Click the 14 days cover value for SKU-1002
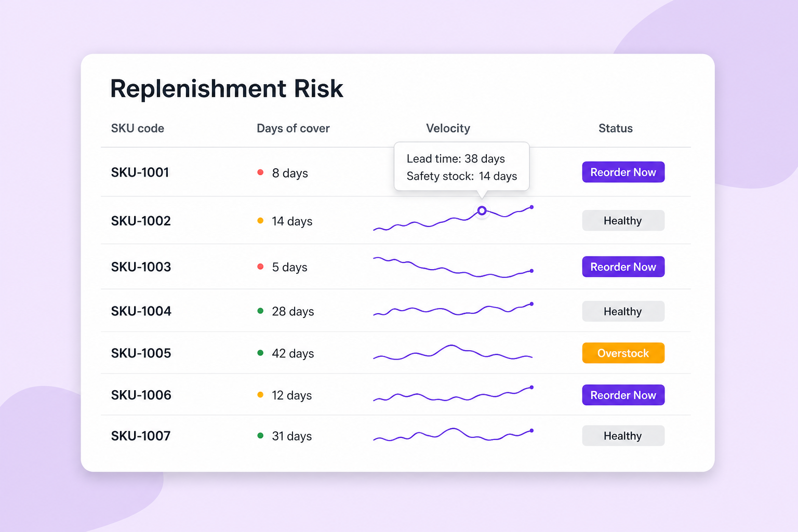 coord(292,221)
